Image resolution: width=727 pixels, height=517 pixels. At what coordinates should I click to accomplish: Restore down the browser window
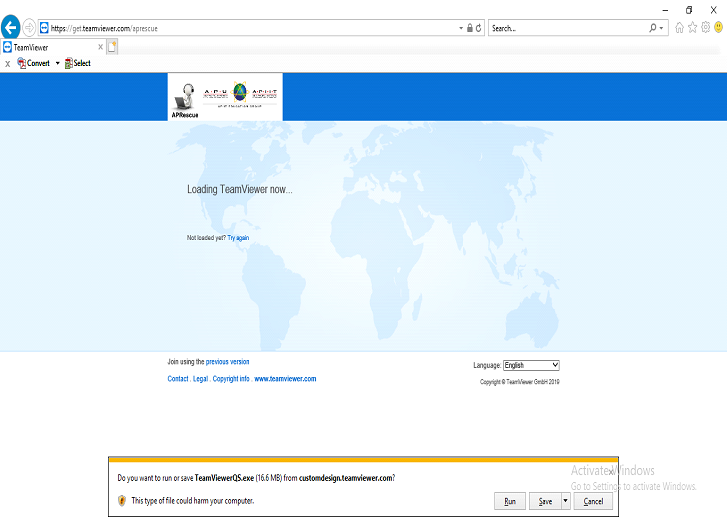[x=689, y=10]
